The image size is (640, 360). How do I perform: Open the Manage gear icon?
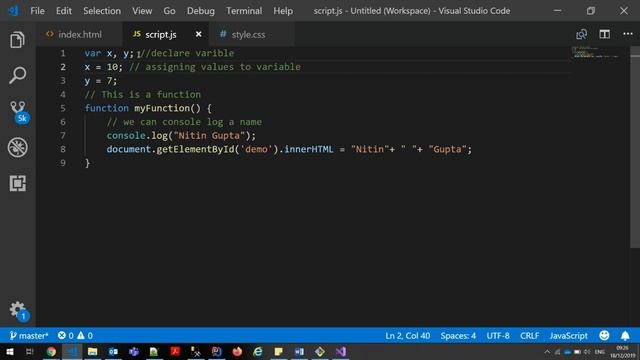(x=18, y=311)
